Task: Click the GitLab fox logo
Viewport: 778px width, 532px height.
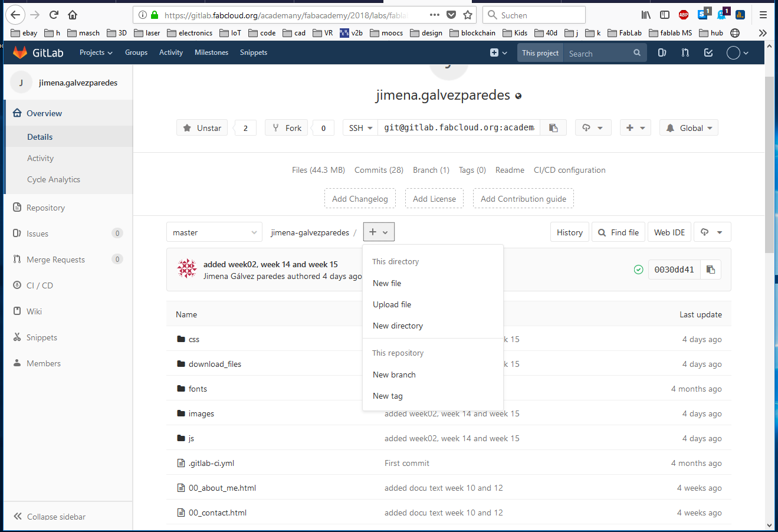Action: coord(20,52)
